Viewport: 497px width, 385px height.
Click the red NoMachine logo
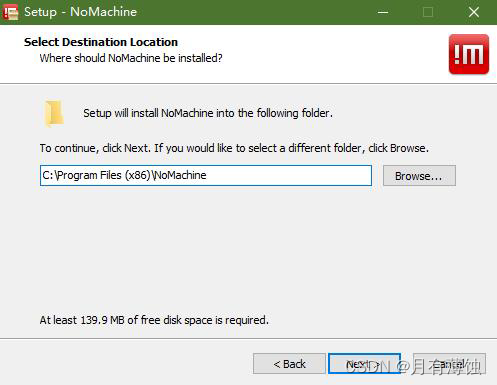click(x=469, y=54)
